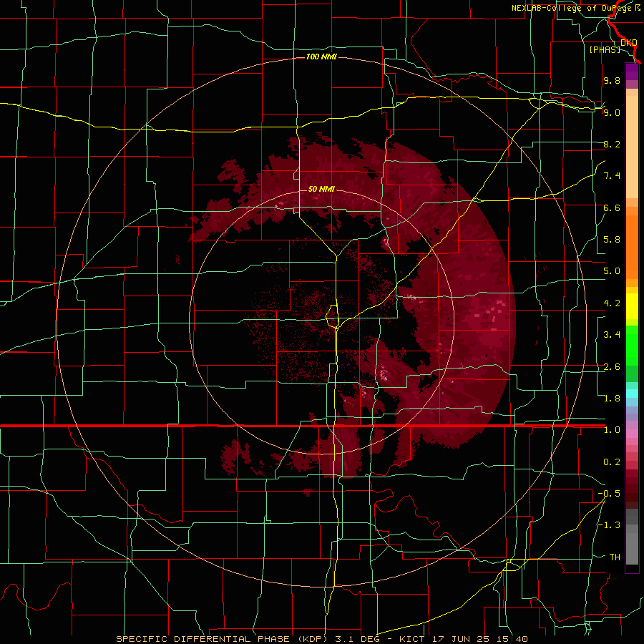Click the 7.4 legend value
Image resolution: width=644 pixels, height=644 pixels.
(612, 176)
